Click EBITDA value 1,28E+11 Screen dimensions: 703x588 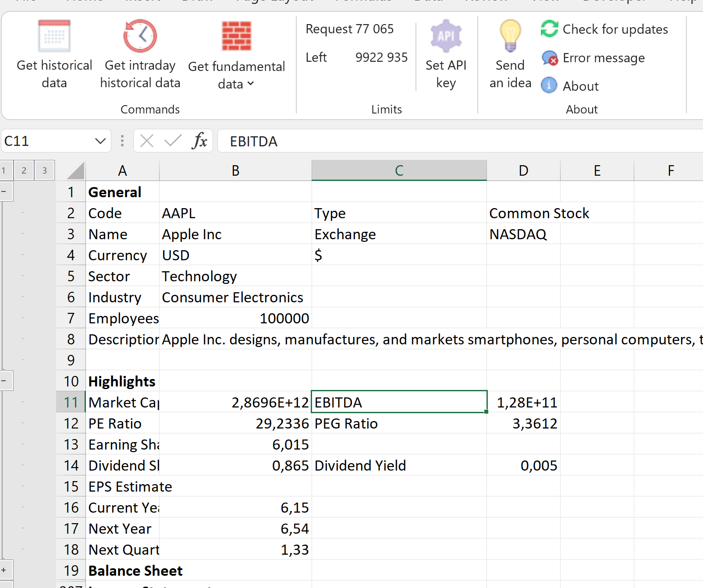(523, 402)
